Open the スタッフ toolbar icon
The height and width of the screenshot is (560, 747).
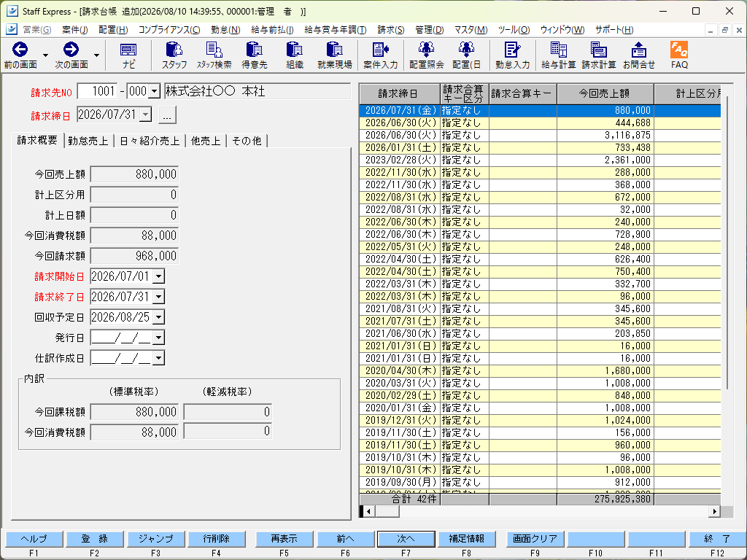174,55
